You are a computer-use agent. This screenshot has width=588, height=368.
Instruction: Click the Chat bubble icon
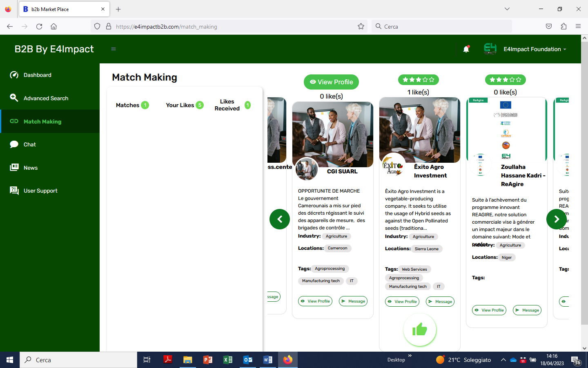click(14, 144)
